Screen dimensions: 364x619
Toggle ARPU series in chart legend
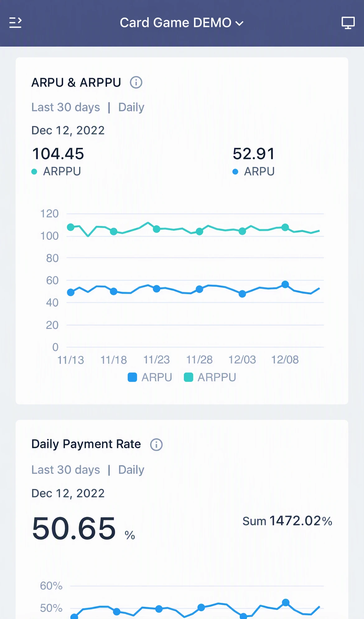150,377
